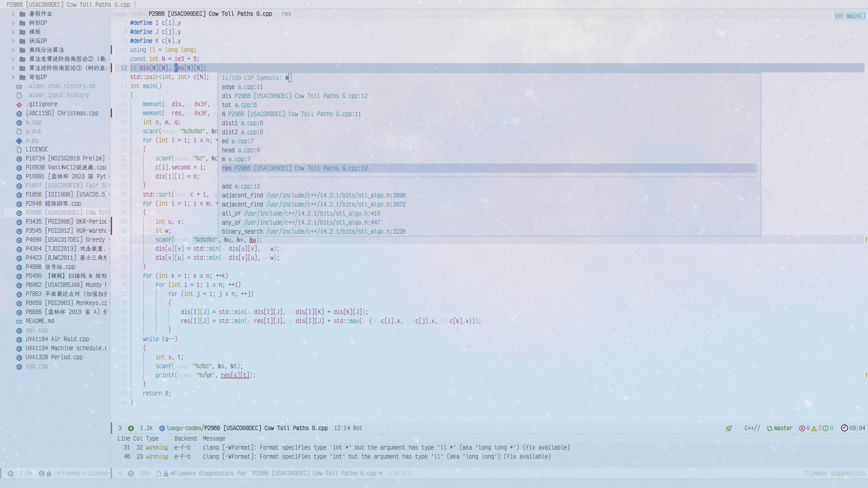Select the 'dis' symbol candidate
The width and height of the screenshot is (868, 488).
pos(489,96)
